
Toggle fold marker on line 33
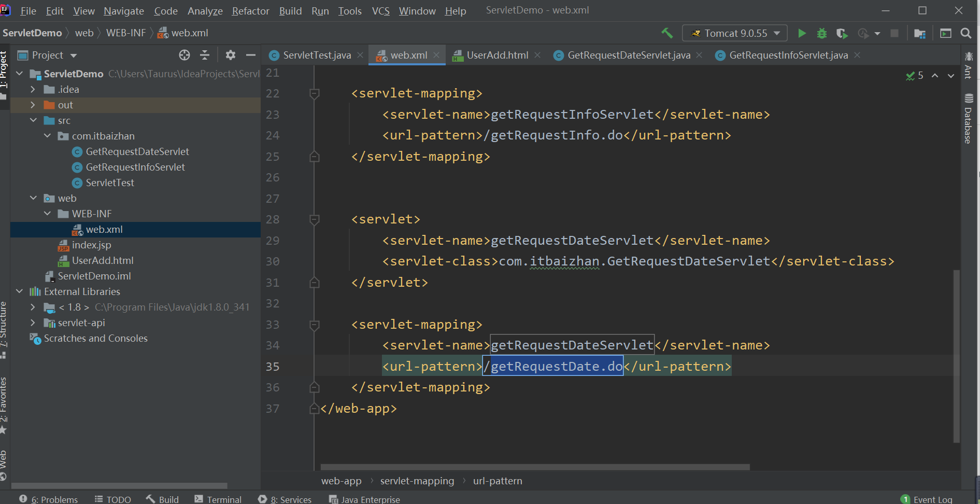[x=314, y=325]
